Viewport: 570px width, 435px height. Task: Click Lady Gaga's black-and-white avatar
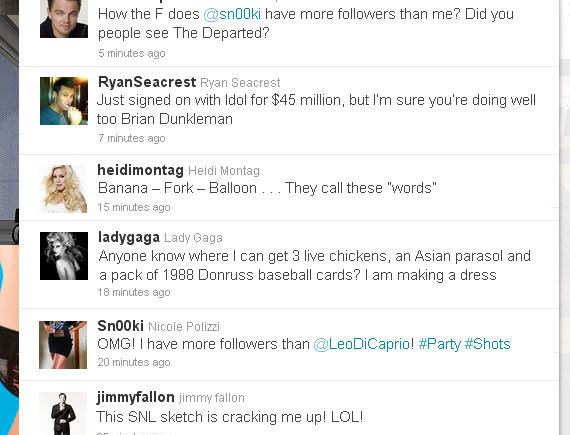pos(64,256)
